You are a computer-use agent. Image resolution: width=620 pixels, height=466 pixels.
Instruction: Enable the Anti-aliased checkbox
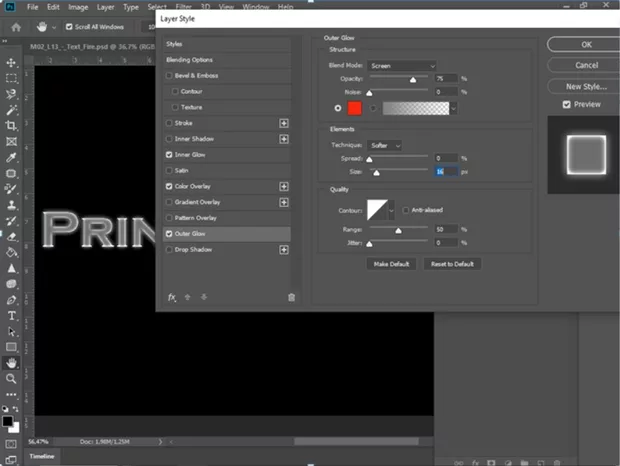404,210
